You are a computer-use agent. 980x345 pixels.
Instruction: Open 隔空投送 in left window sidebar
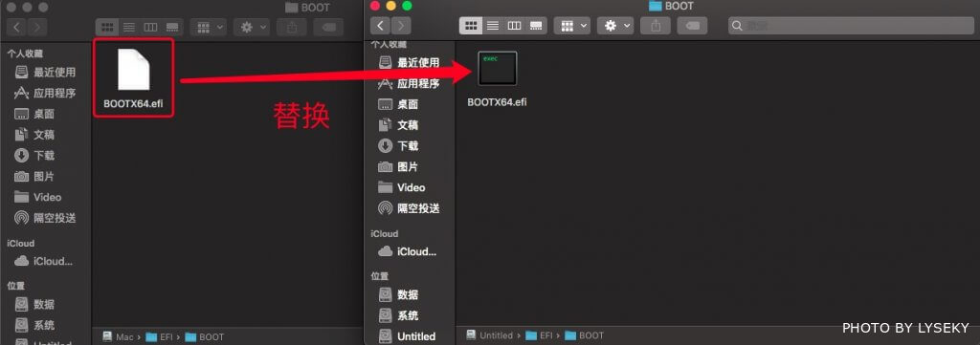pyautogui.click(x=46, y=218)
